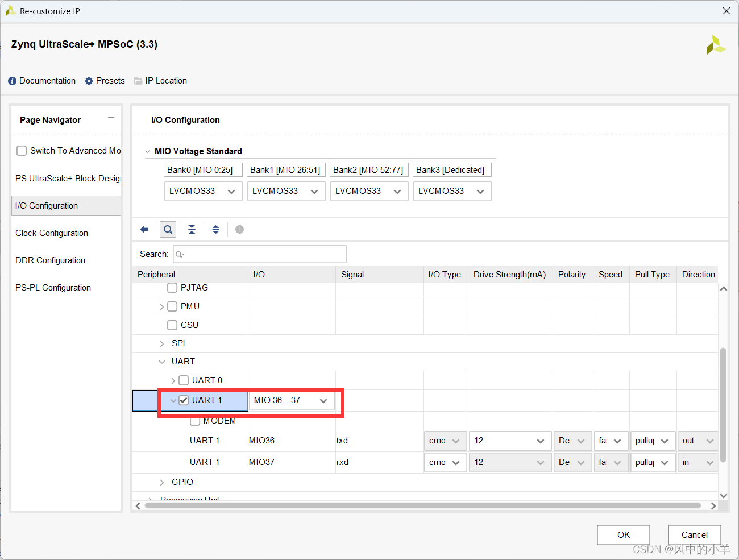Enable Switch To Advanced Mode checkbox
This screenshot has width=739, height=560.
[22, 151]
